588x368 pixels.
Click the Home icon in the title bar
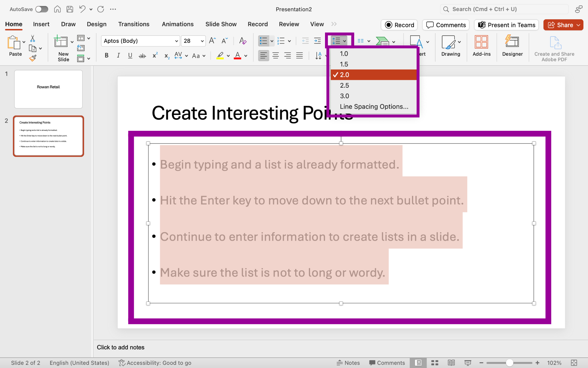57,9
